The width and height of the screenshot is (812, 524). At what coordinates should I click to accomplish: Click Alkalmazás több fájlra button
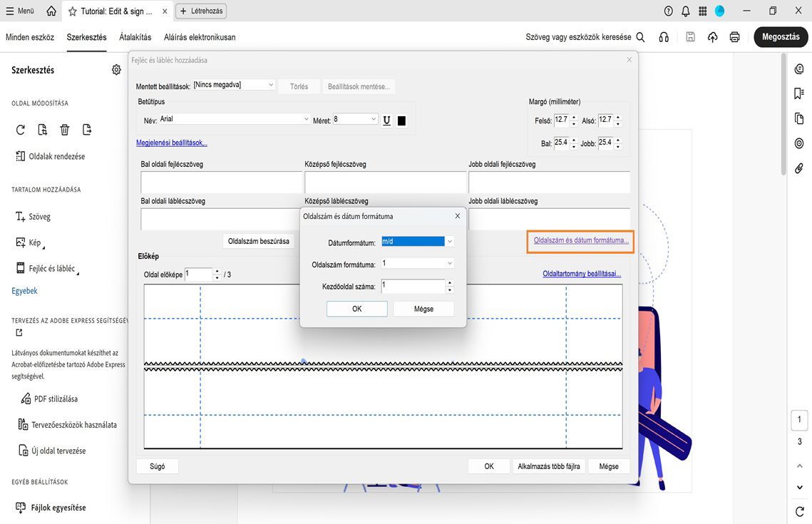point(549,466)
